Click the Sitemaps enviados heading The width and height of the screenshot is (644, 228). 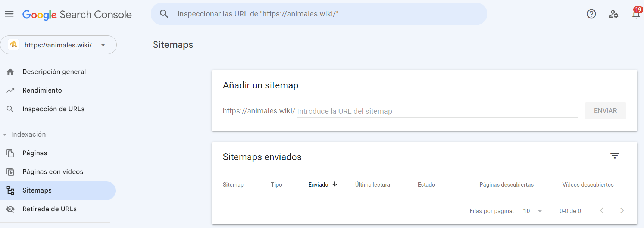[x=262, y=157]
